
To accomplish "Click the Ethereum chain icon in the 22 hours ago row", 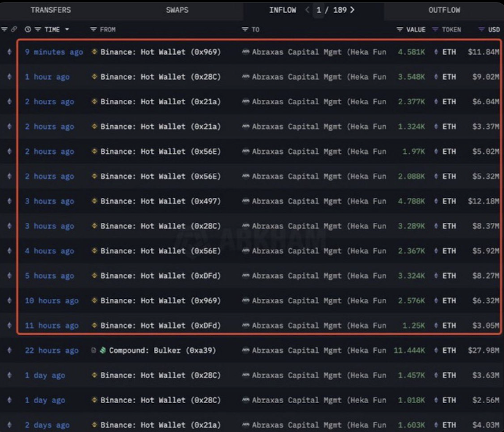I will [9, 350].
